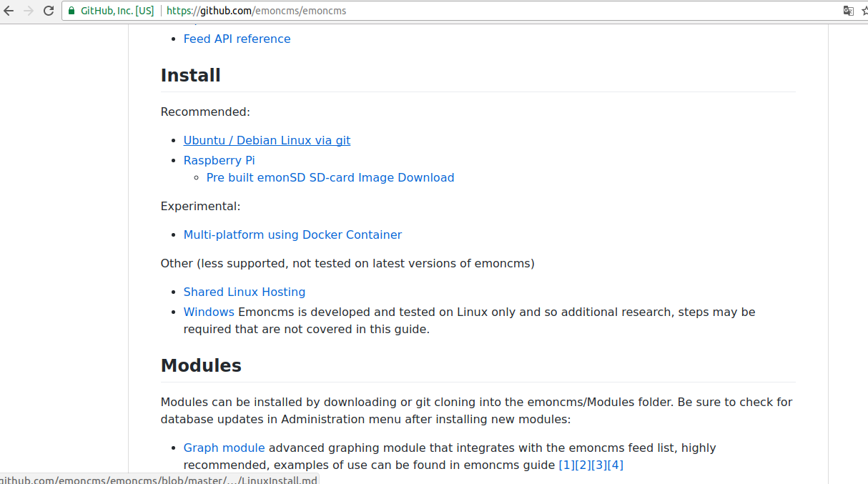This screenshot has width=868, height=484.
Task: Open guide reference [4] link
Action: [616, 465]
